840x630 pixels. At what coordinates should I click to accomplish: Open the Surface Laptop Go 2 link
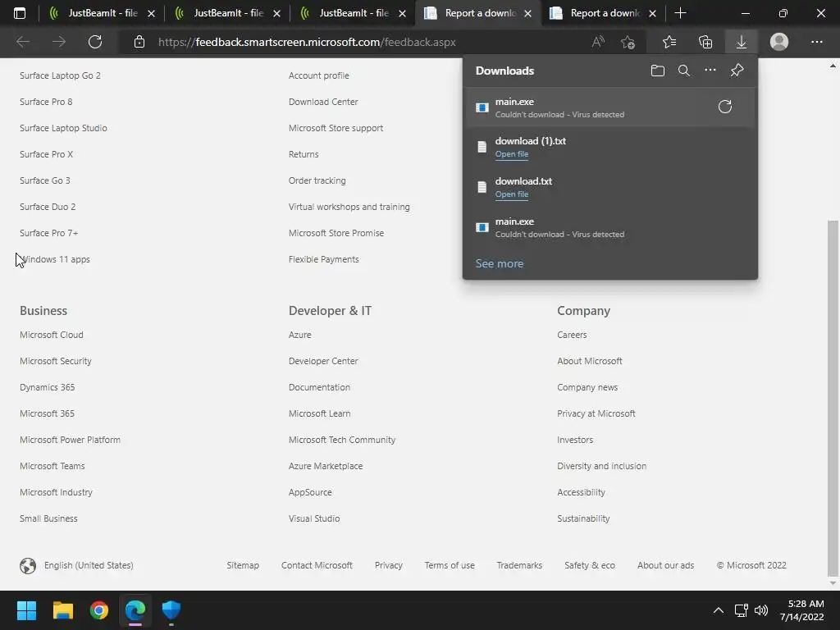(60, 75)
